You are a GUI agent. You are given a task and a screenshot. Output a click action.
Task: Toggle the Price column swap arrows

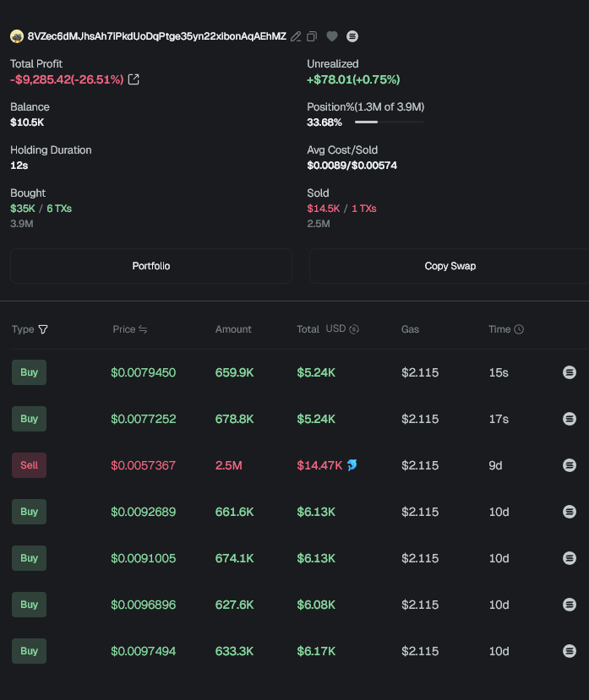(x=143, y=329)
